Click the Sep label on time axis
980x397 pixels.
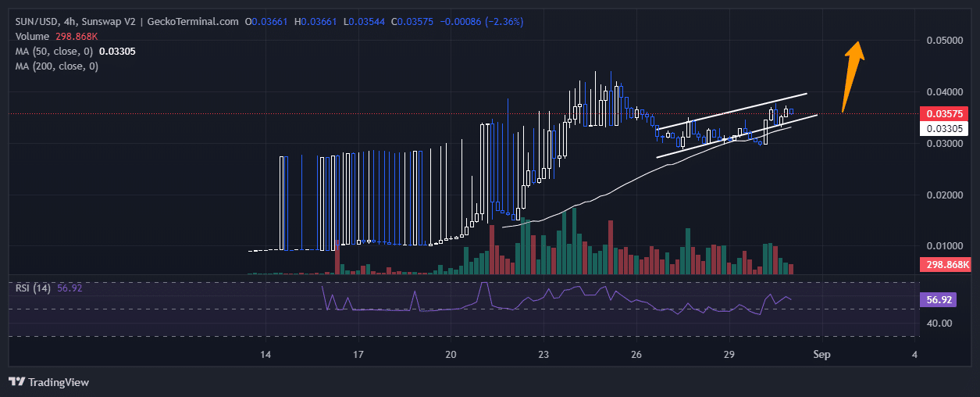click(x=821, y=354)
